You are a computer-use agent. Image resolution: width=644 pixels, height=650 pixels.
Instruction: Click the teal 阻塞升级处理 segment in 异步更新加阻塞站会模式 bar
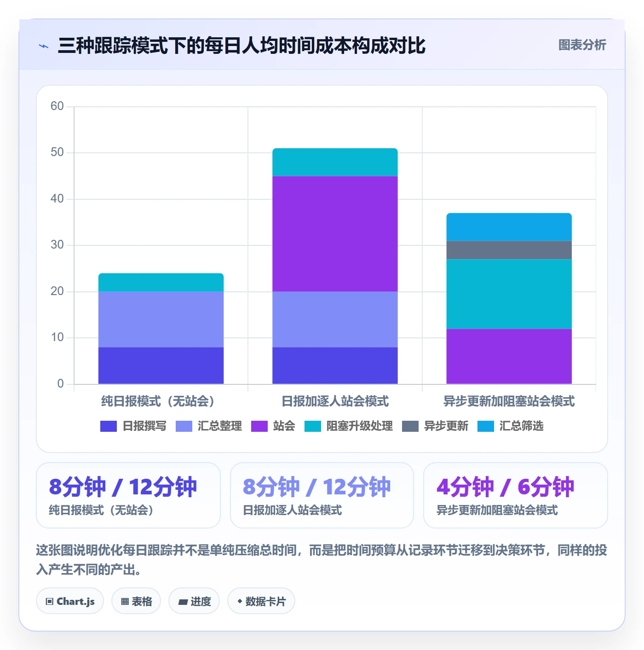(509, 294)
